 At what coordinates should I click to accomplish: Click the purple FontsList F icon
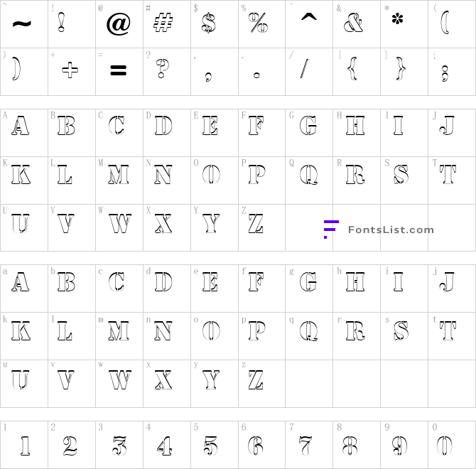coord(330,229)
